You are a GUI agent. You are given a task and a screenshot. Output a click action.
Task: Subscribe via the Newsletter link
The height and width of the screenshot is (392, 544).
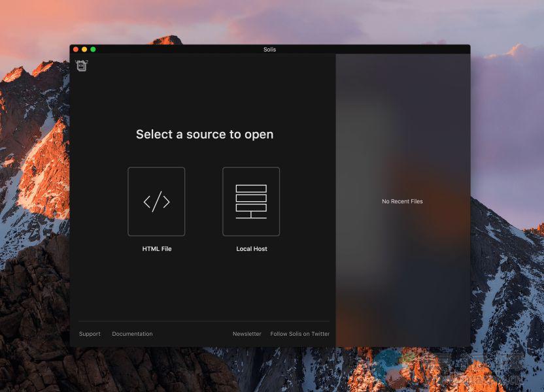click(x=246, y=334)
